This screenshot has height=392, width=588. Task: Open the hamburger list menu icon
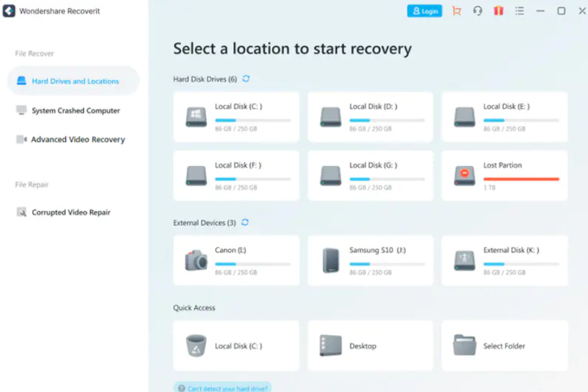point(519,11)
